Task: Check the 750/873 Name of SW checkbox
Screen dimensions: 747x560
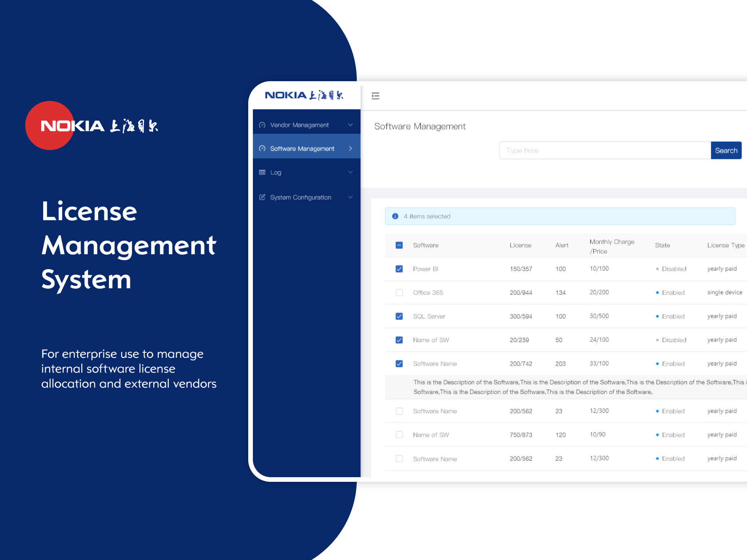Action: (399, 435)
